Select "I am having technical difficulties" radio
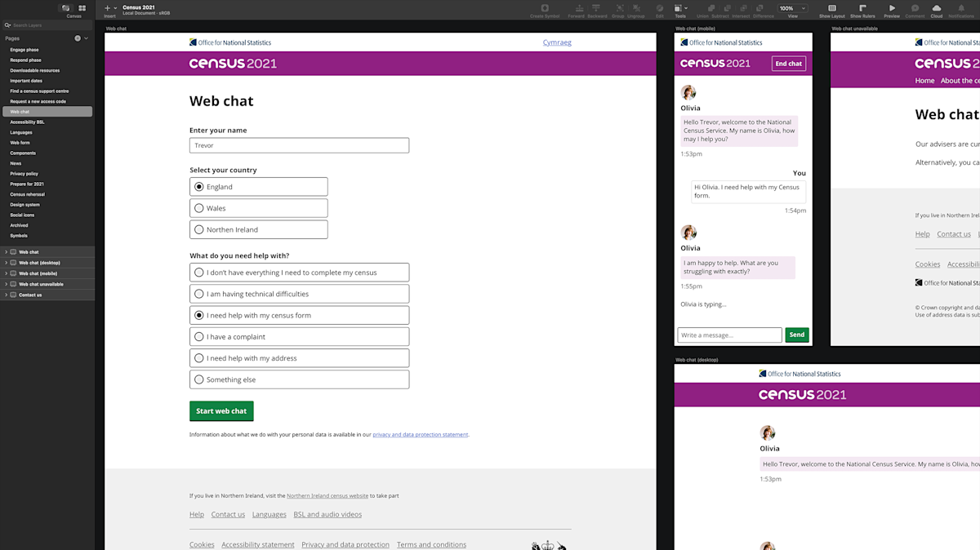 198,294
